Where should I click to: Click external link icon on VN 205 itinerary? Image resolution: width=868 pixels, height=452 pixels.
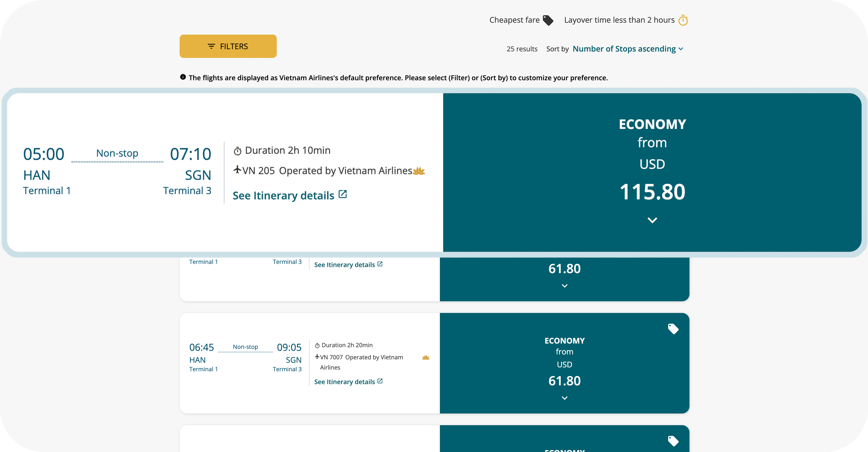[x=342, y=194]
